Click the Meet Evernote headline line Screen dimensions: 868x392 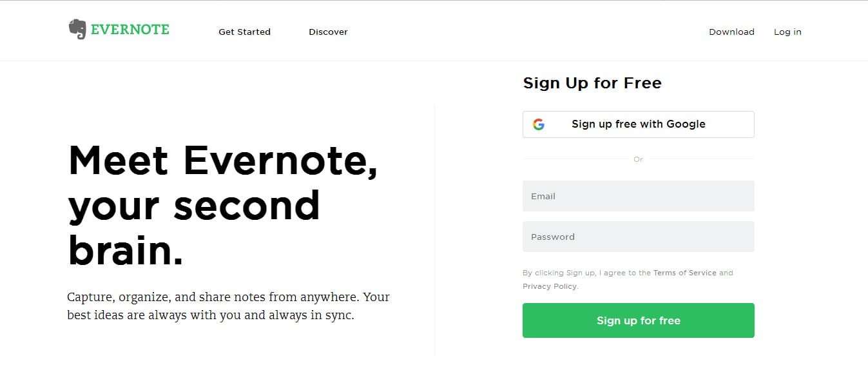tap(222, 161)
